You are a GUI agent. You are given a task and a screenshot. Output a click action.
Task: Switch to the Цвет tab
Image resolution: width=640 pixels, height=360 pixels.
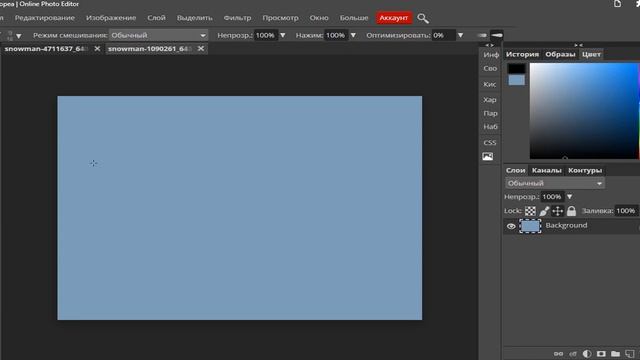pyautogui.click(x=591, y=54)
